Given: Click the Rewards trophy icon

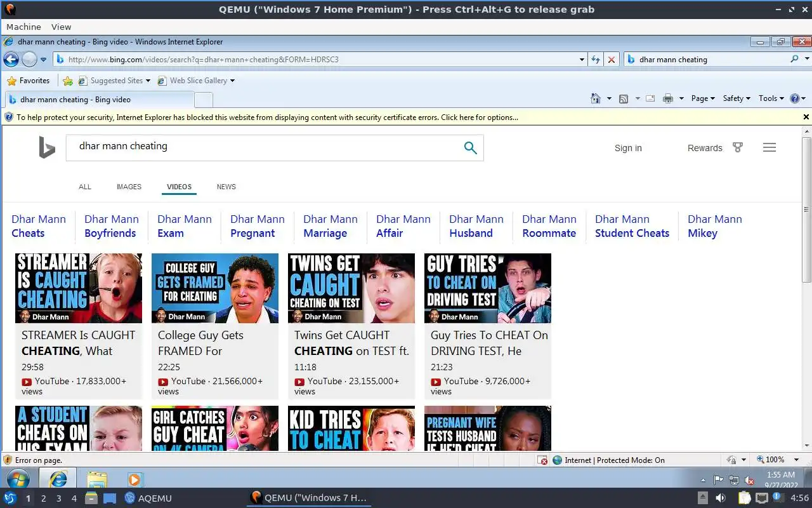Looking at the screenshot, I should (x=738, y=147).
